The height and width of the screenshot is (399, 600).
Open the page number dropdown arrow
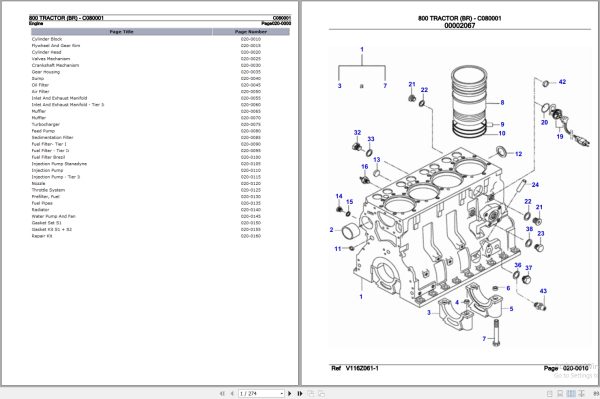[x=282, y=393]
